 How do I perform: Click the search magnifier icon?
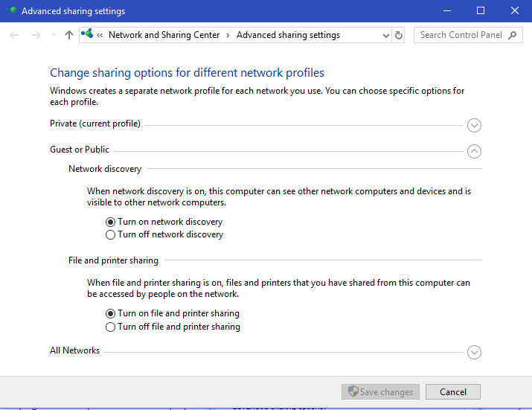513,35
